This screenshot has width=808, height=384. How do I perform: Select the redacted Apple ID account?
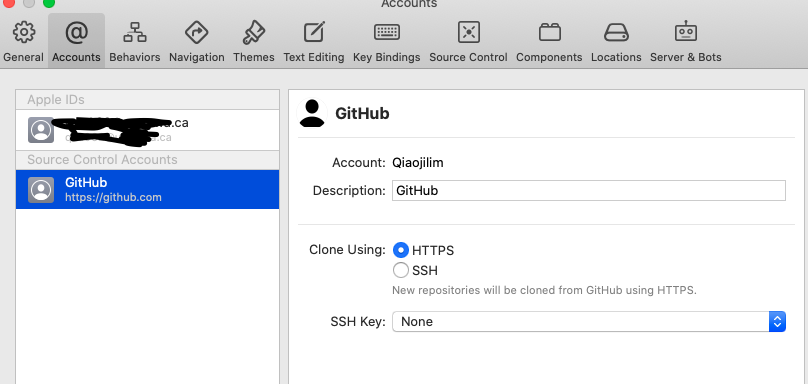click(147, 130)
